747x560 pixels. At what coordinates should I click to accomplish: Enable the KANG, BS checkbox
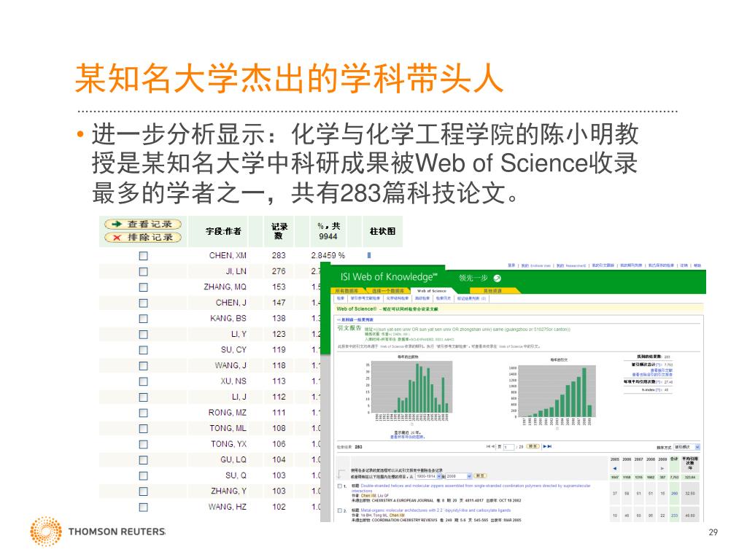point(143,319)
